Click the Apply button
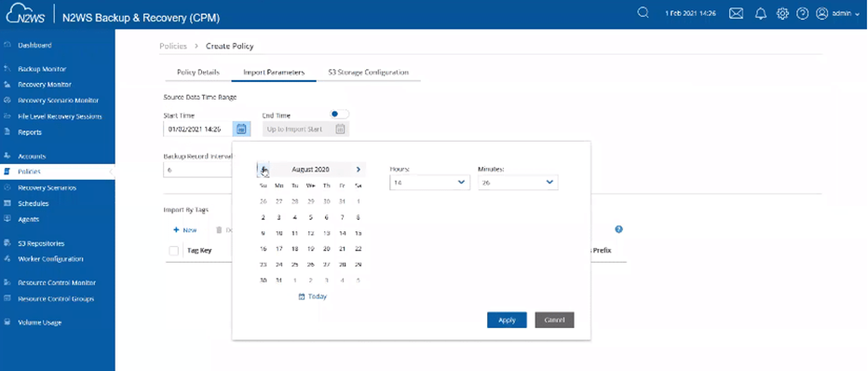Viewport: 868px width, 371px height. [x=507, y=320]
